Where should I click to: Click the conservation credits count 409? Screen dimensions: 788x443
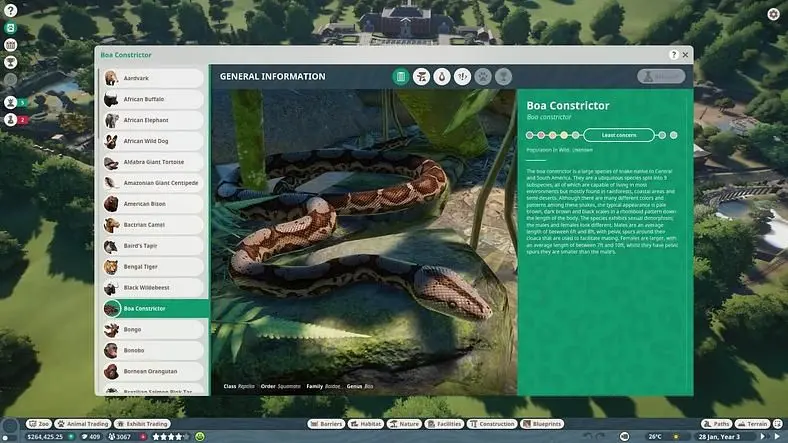(91, 437)
